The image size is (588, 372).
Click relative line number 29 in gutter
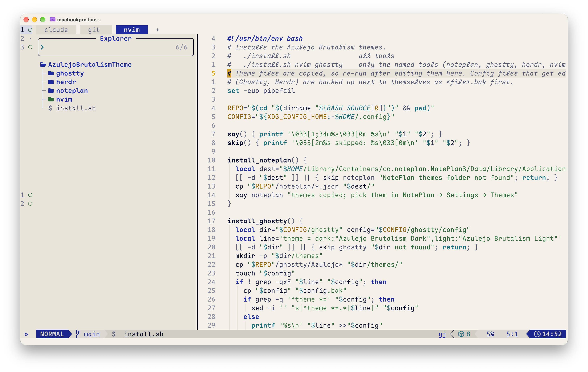(x=211, y=325)
